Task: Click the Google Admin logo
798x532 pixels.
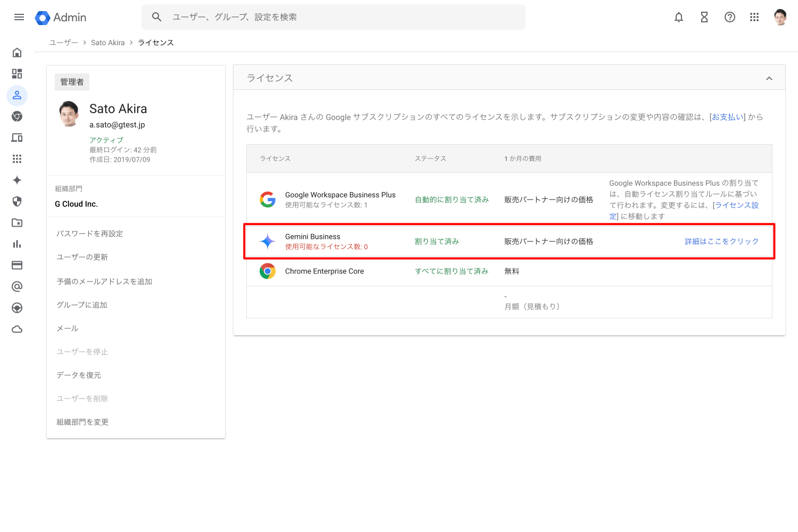Action: click(x=61, y=18)
